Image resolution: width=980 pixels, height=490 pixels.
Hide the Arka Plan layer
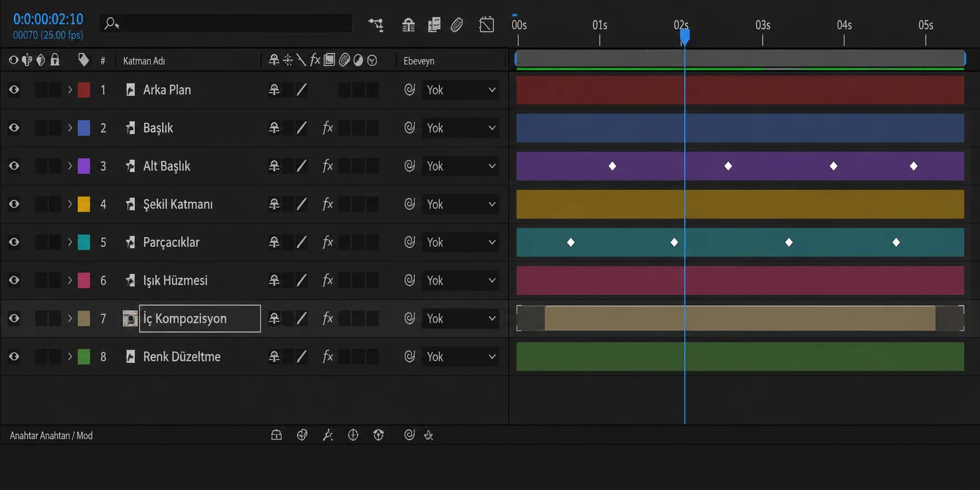point(14,89)
